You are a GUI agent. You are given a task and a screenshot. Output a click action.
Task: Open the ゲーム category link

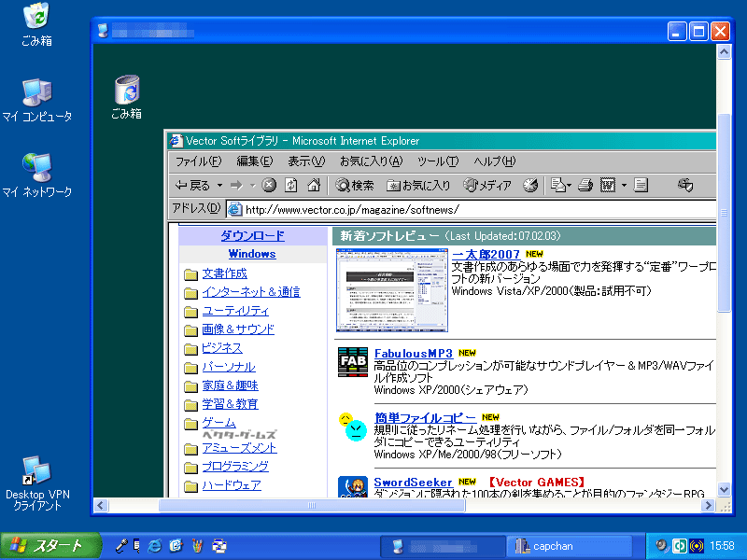[219, 423]
